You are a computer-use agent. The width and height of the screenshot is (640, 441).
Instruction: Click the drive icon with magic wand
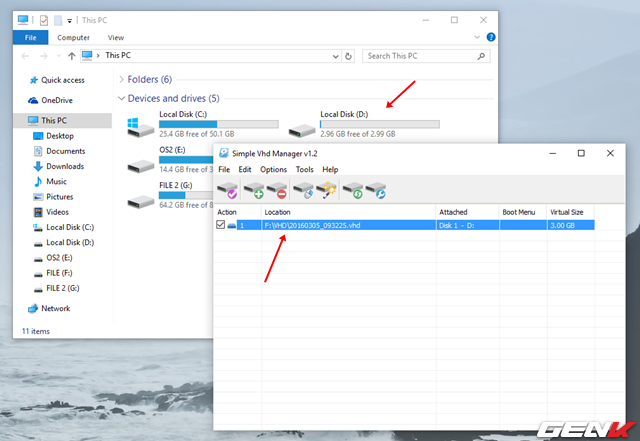(326, 190)
